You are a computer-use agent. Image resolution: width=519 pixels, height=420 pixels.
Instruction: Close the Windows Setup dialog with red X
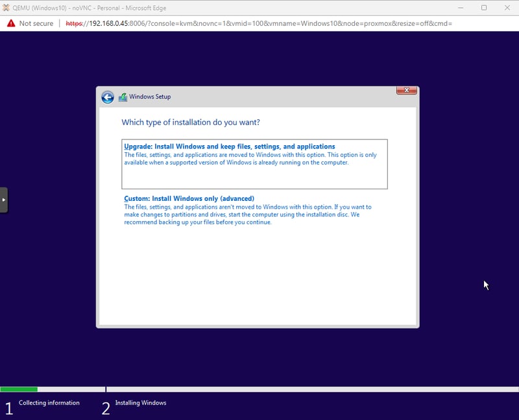406,91
